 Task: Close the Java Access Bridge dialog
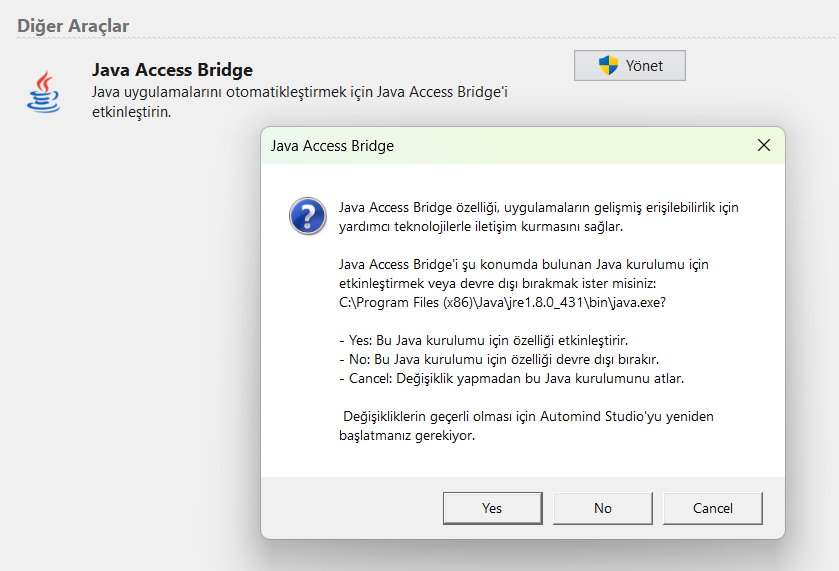pos(764,145)
